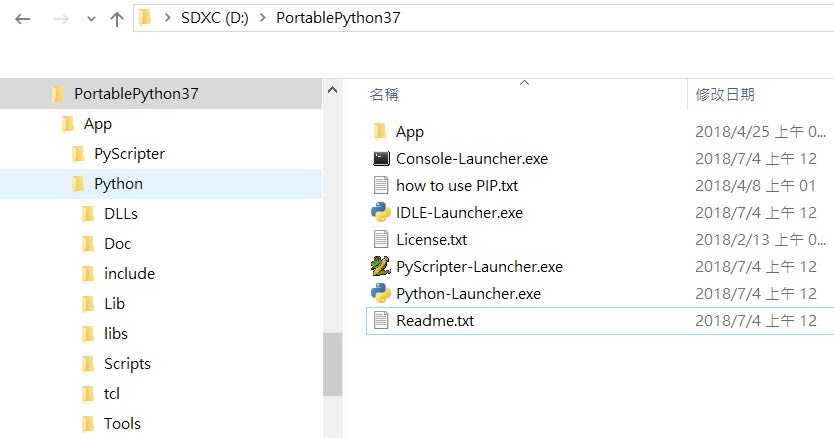Viewport: 834px width, 438px height.
Task: Click folder icon in address bar
Action: [145, 18]
